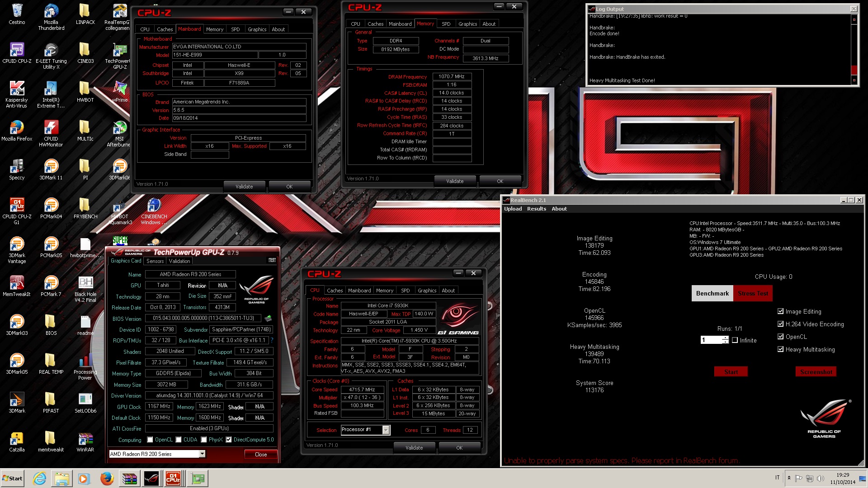
Task: Open 3DMark 11 desktop icon
Action: point(51,169)
